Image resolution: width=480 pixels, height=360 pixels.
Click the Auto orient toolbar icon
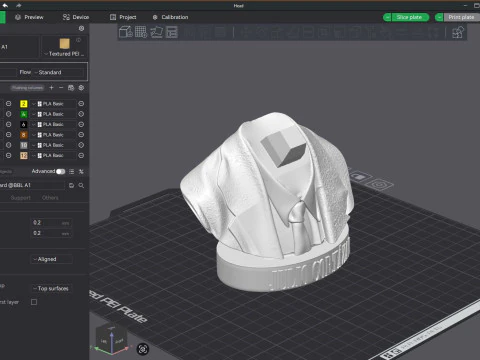(x=157, y=32)
